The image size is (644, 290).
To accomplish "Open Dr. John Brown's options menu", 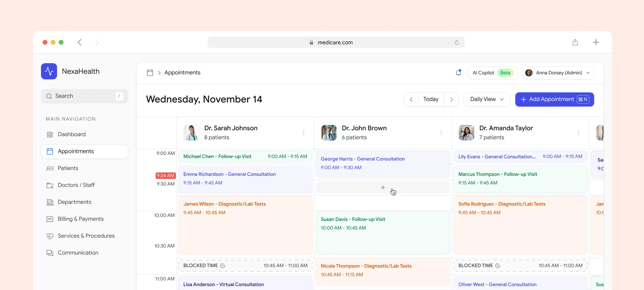I will tap(441, 133).
